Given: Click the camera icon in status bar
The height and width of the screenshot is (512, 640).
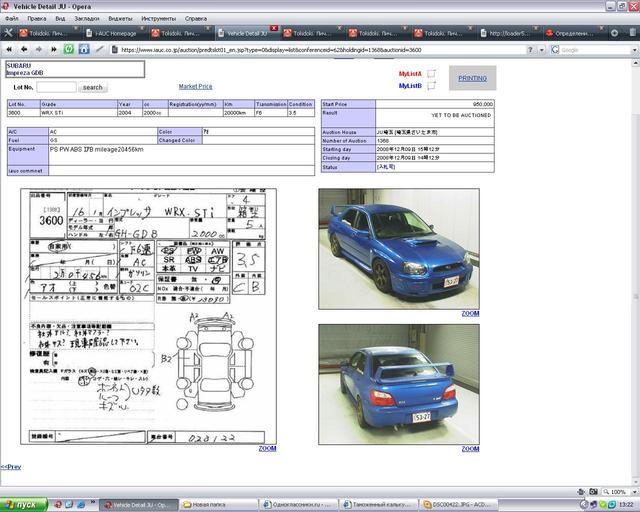Looking at the screenshot, I should click(593, 492).
